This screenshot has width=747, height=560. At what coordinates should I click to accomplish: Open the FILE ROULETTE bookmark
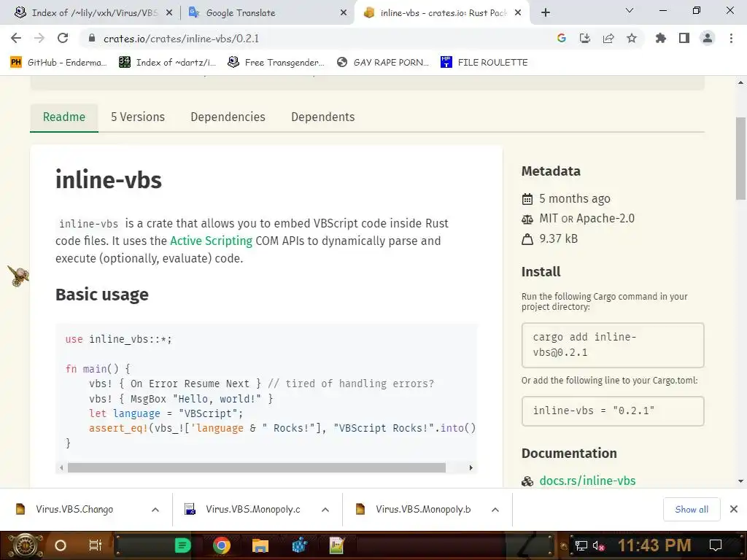pyautogui.click(x=484, y=63)
